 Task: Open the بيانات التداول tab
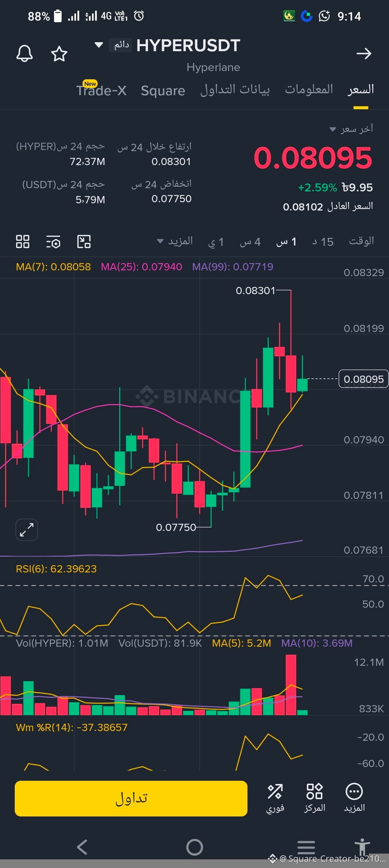[x=235, y=90]
